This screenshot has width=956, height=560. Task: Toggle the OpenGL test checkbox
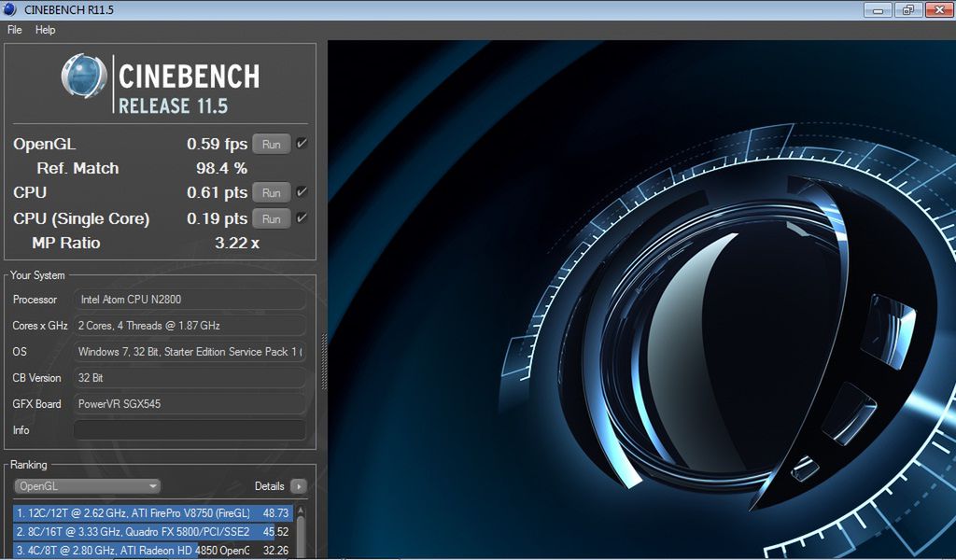tap(302, 143)
